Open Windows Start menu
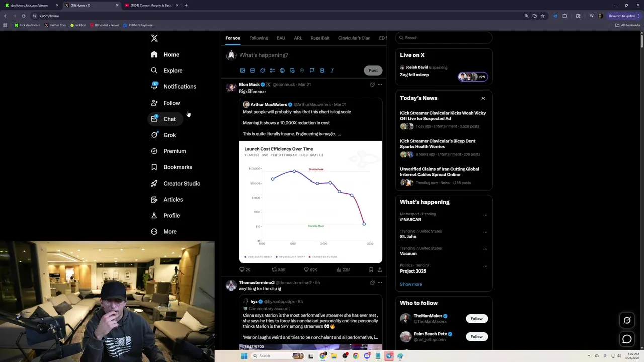644x362 pixels. tap(244, 356)
